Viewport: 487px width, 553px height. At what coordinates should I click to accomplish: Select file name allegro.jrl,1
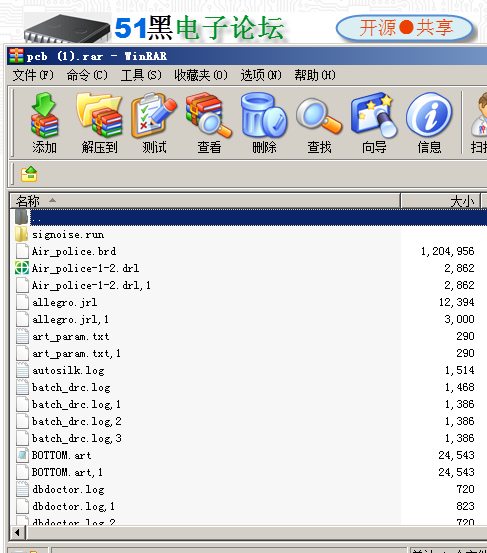click(x=70, y=320)
